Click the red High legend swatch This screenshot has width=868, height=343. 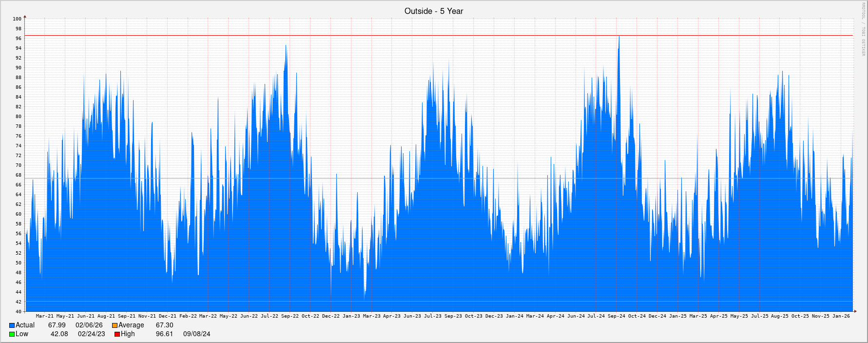tap(117, 334)
